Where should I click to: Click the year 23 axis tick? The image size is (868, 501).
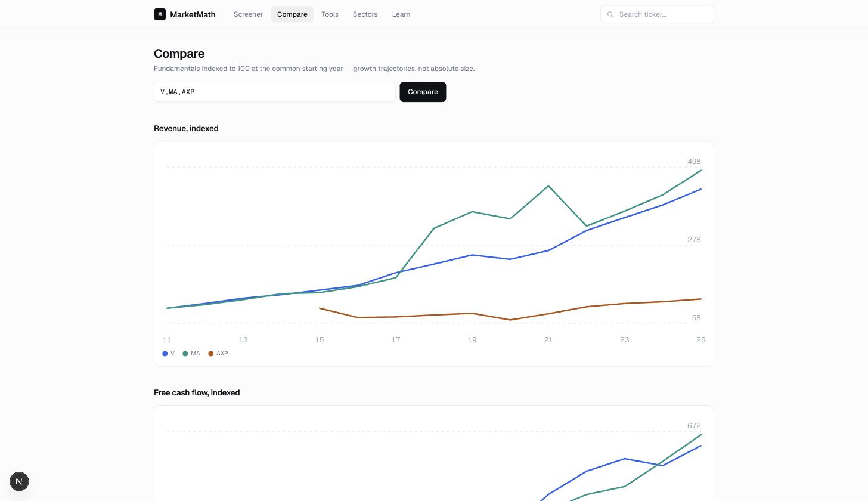625,340
